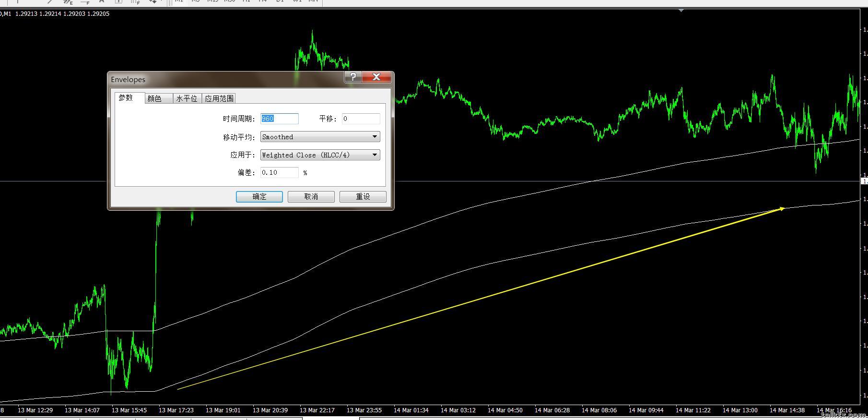
Task: Click the 平移: label
Action: (328, 119)
